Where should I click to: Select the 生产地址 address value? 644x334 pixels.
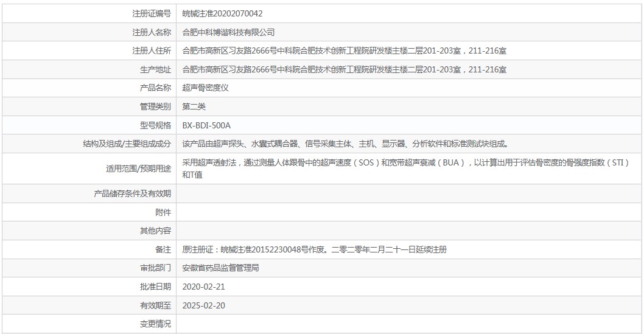(x=344, y=70)
